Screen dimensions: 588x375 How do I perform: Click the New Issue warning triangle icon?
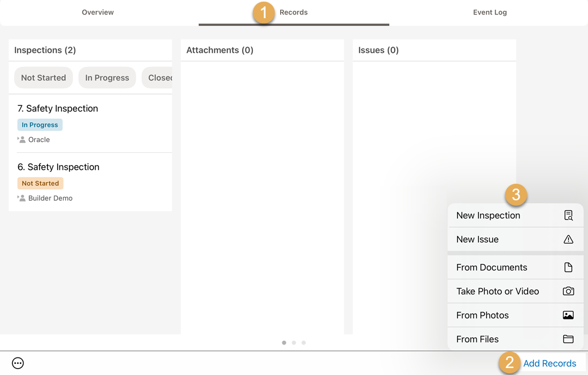coord(568,239)
